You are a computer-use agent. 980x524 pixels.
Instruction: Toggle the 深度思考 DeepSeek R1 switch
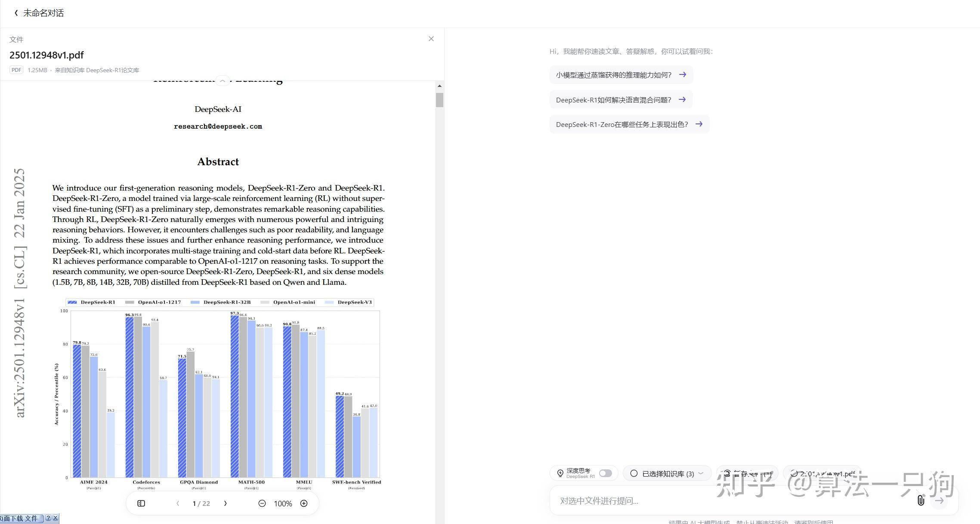click(x=605, y=473)
